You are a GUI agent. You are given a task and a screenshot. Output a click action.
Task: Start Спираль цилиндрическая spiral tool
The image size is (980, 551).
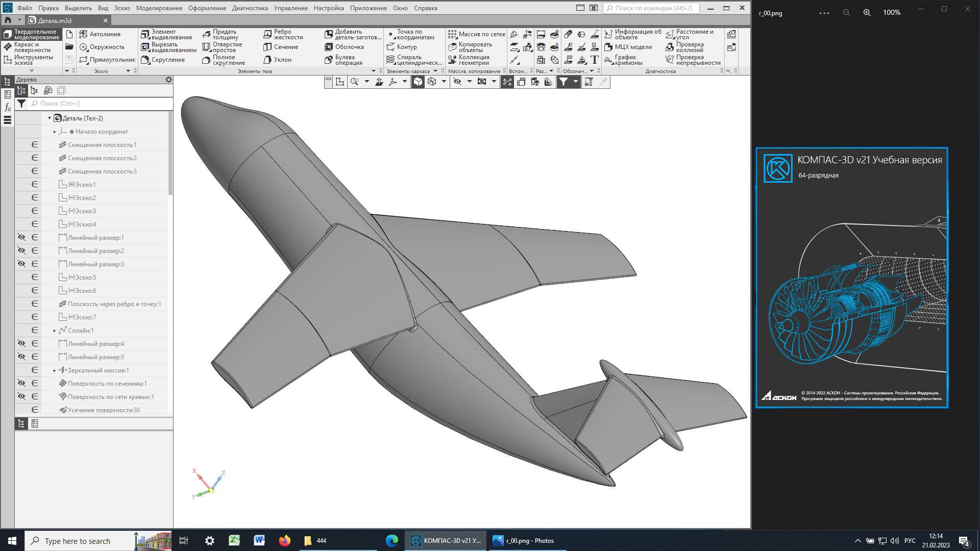coord(414,60)
